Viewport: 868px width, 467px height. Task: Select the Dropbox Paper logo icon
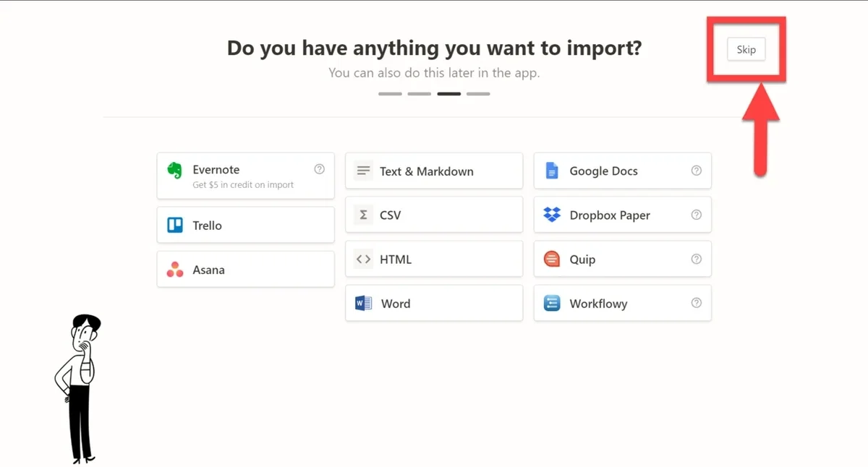[552, 215]
